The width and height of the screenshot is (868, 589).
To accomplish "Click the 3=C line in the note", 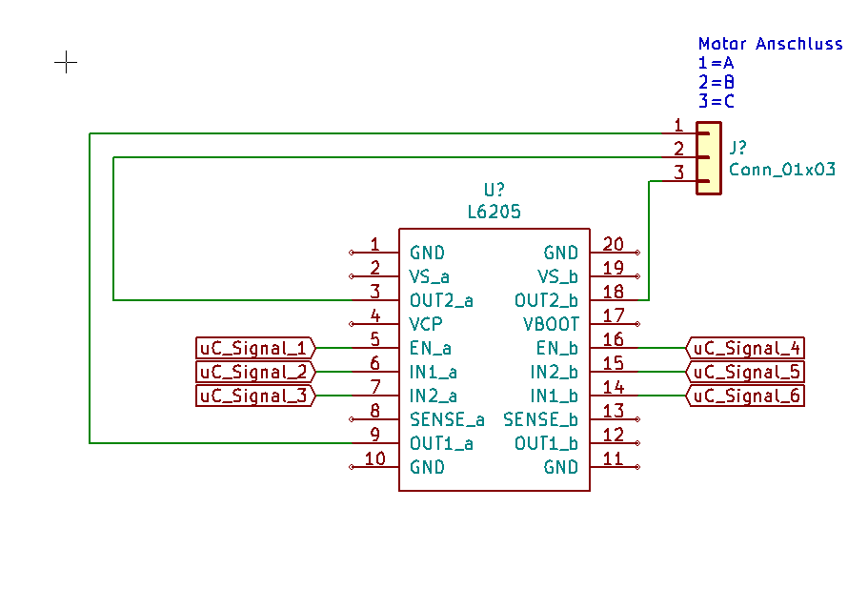I will [x=717, y=101].
